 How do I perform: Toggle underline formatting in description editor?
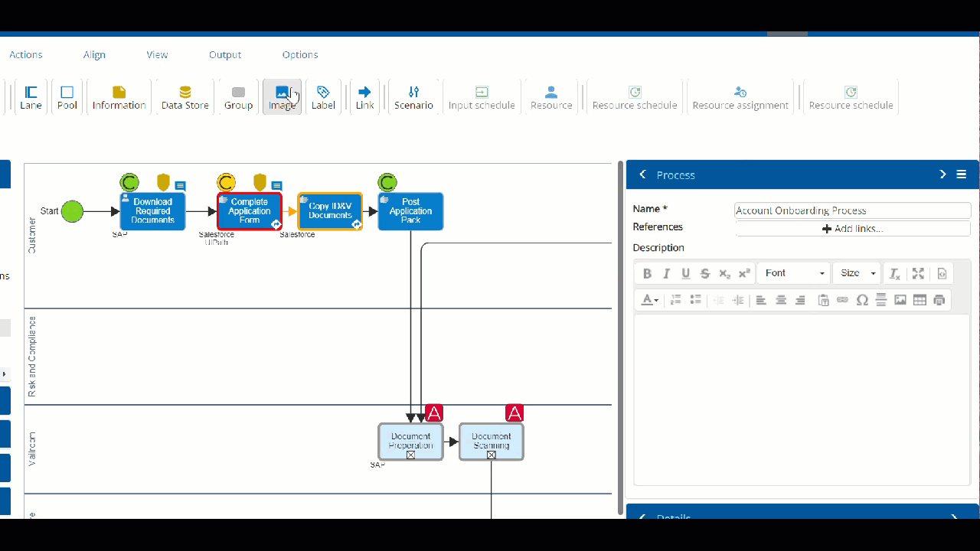pos(685,273)
